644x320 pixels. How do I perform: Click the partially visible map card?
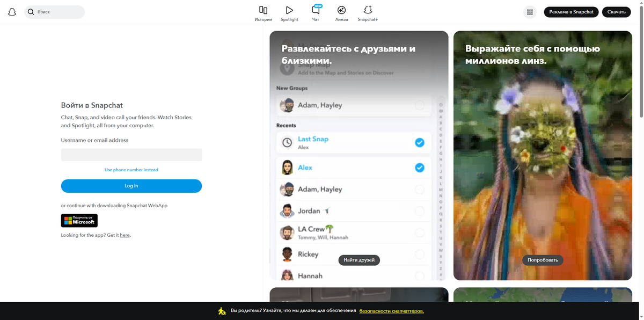pos(543,294)
